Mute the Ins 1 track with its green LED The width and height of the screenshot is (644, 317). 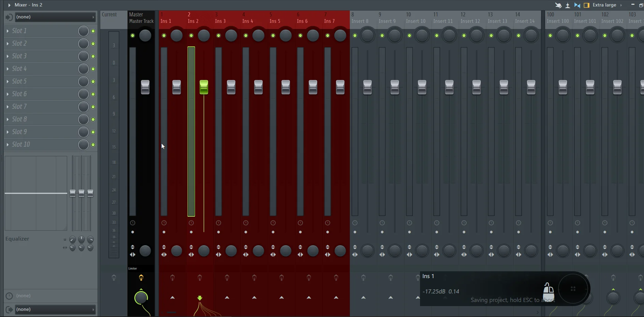tap(164, 36)
